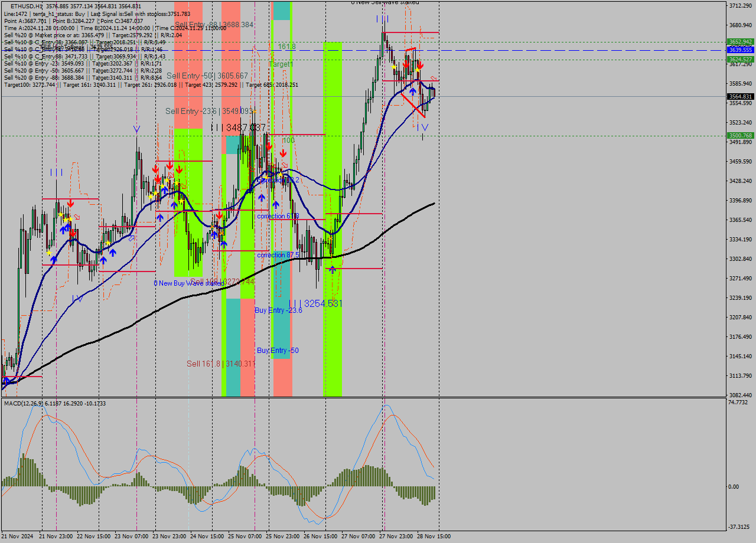
Task: Click the 'Point A:3687.701' info text
Action: click(28, 21)
